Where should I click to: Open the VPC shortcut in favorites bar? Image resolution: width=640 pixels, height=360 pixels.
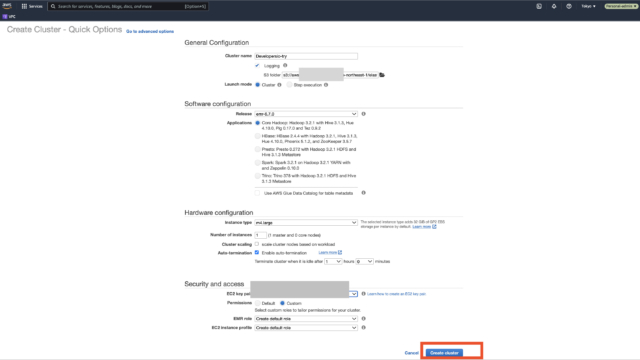pyautogui.click(x=9, y=17)
